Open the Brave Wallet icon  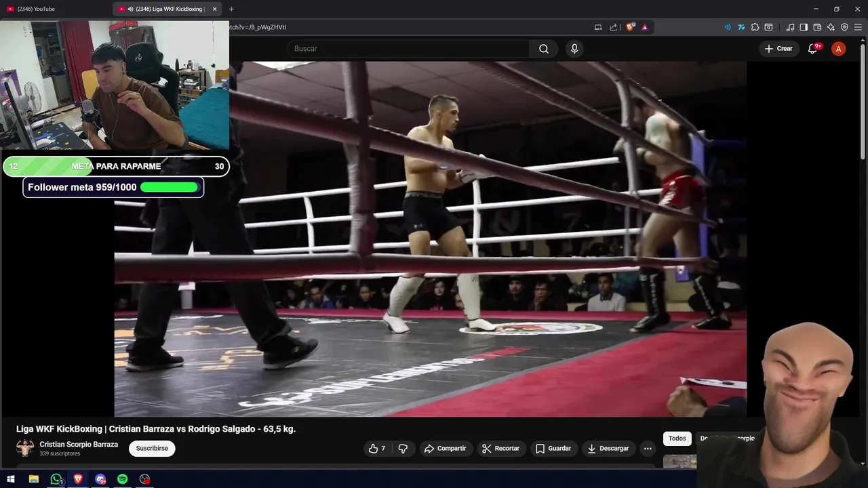pos(817,27)
